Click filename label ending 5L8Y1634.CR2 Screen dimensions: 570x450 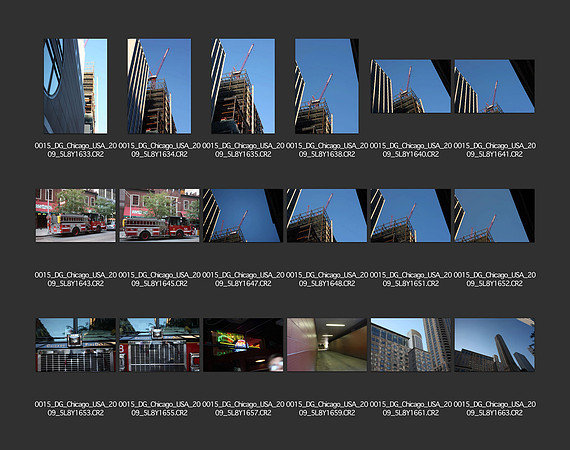tap(159, 150)
